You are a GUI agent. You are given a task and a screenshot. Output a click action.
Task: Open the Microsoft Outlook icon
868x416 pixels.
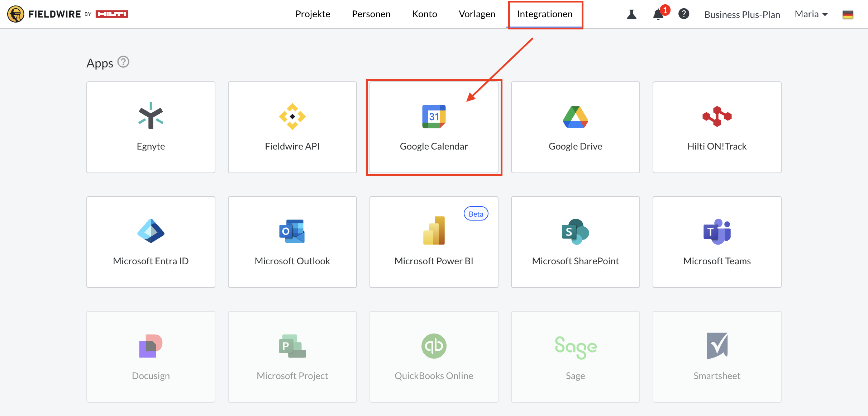[292, 231]
